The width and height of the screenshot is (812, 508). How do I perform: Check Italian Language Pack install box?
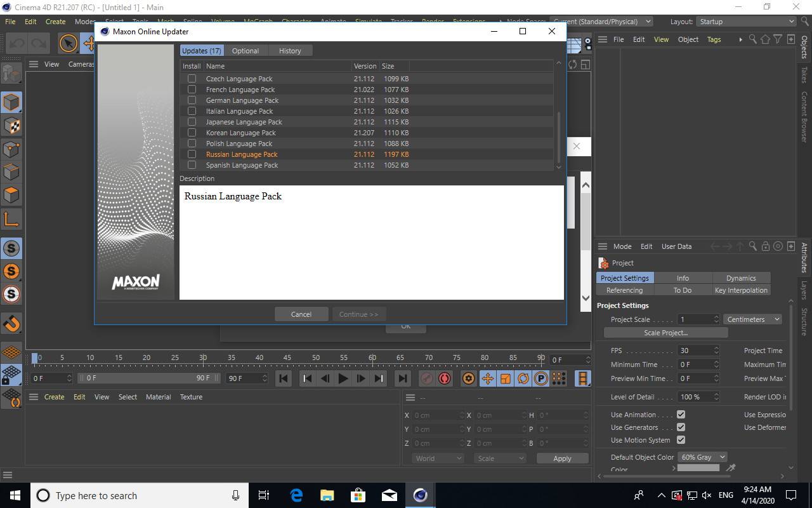tap(192, 111)
